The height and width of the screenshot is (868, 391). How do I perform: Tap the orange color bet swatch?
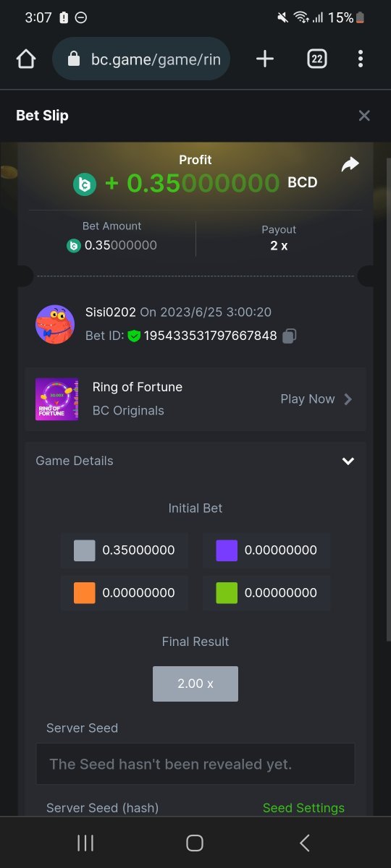(x=85, y=593)
